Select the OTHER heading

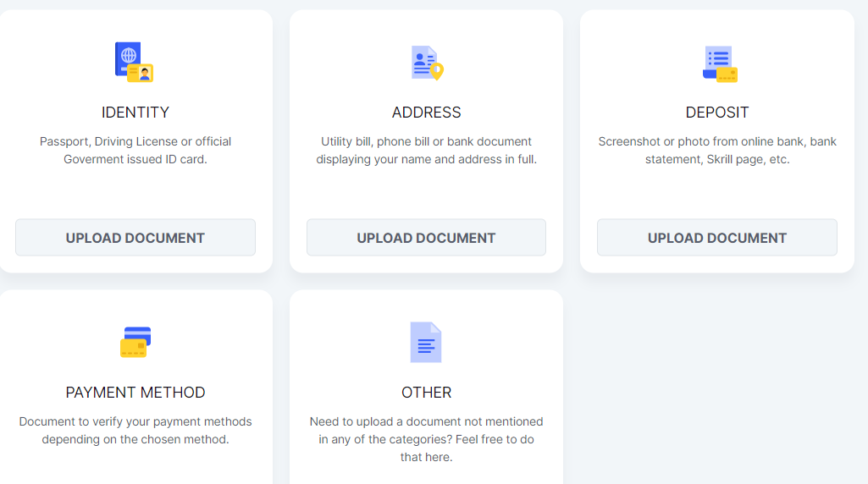(426, 393)
